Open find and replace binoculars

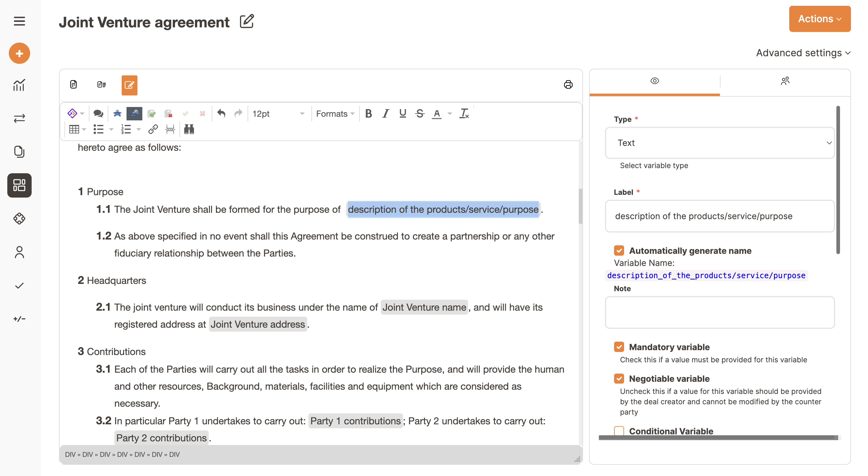[x=189, y=129]
